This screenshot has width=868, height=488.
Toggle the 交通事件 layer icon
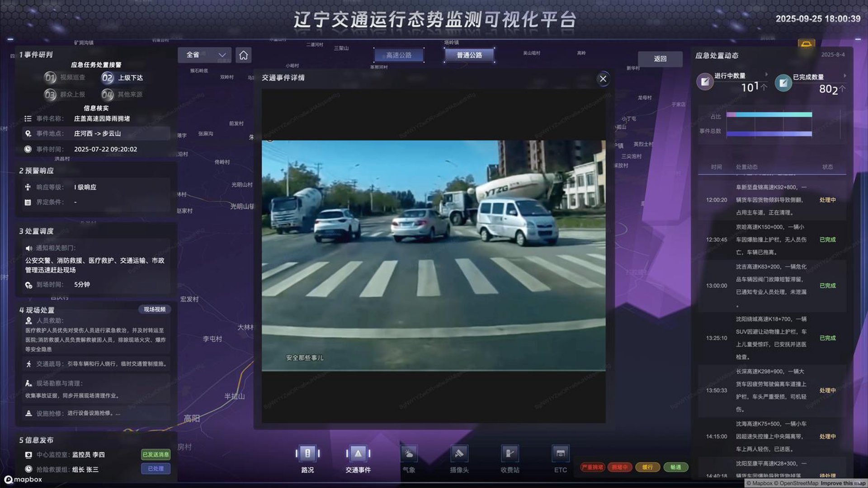(x=358, y=453)
